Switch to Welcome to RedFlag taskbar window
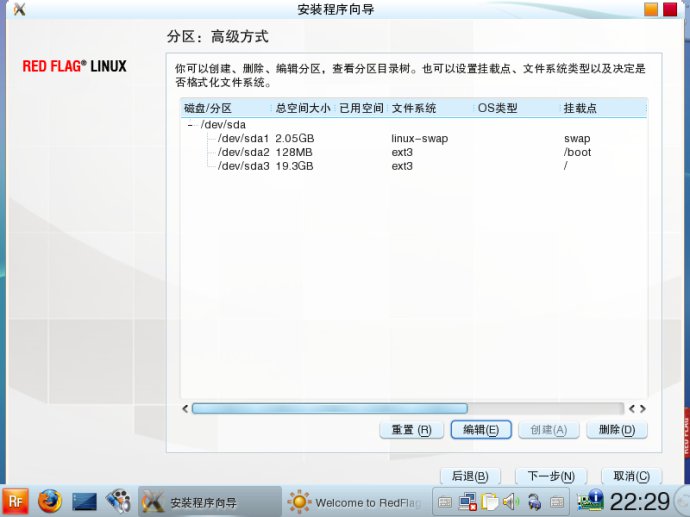Image resolution: width=690 pixels, height=517 pixels. pyautogui.click(x=354, y=502)
